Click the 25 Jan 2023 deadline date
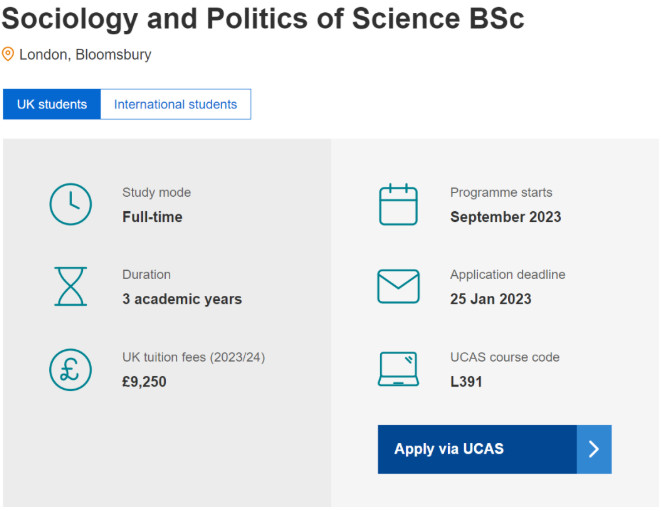 pos(491,299)
